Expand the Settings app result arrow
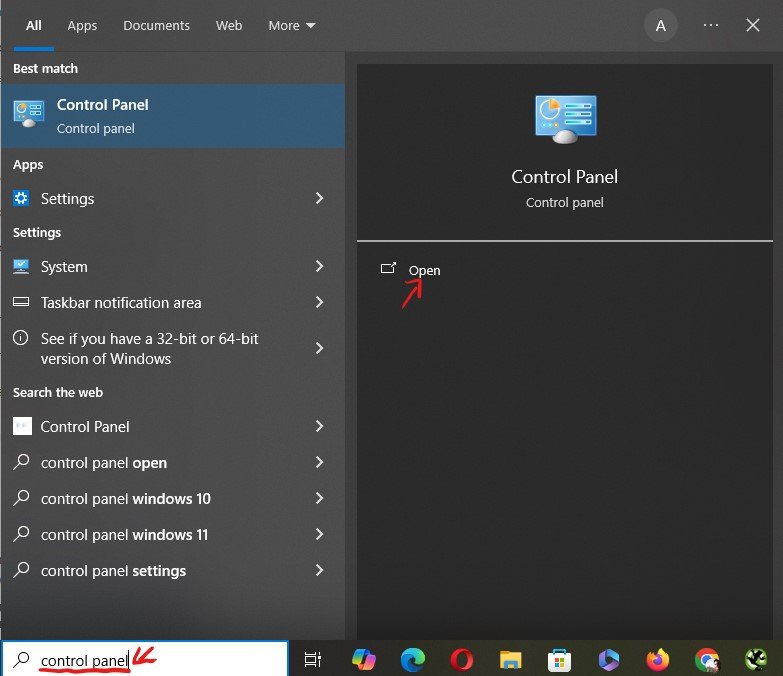This screenshot has width=783, height=676. click(320, 199)
